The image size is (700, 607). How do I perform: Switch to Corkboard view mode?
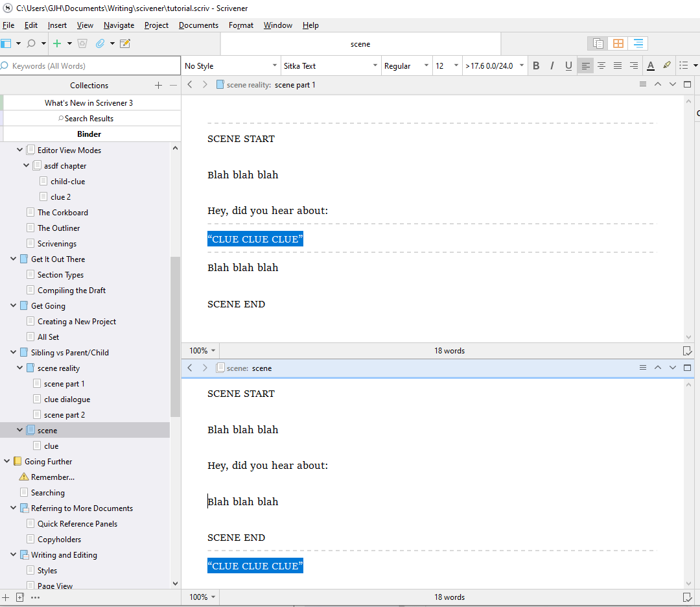pyautogui.click(x=618, y=43)
